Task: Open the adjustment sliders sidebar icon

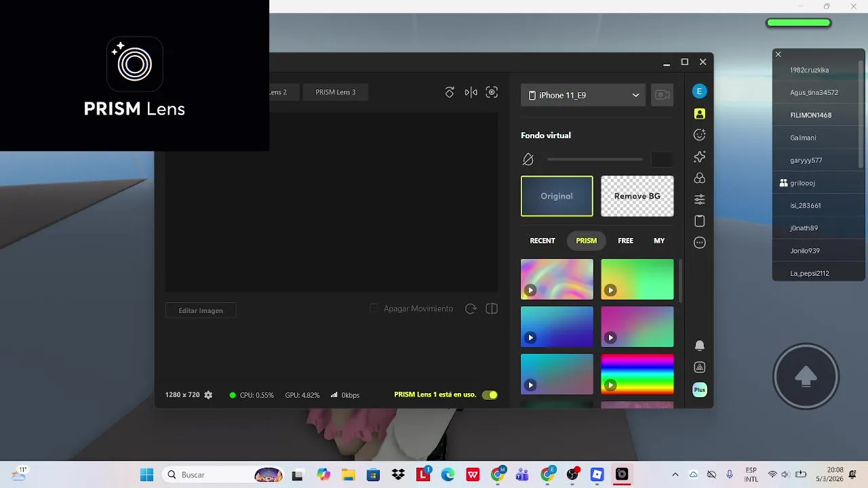Action: coord(700,199)
